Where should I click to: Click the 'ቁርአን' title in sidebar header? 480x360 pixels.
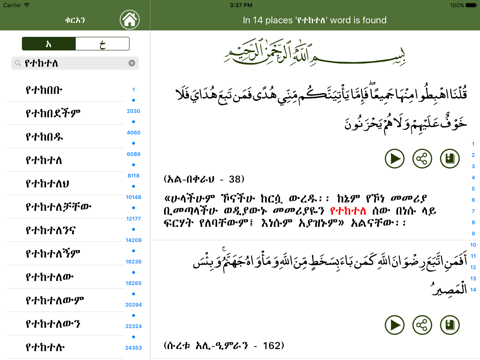click(x=75, y=20)
